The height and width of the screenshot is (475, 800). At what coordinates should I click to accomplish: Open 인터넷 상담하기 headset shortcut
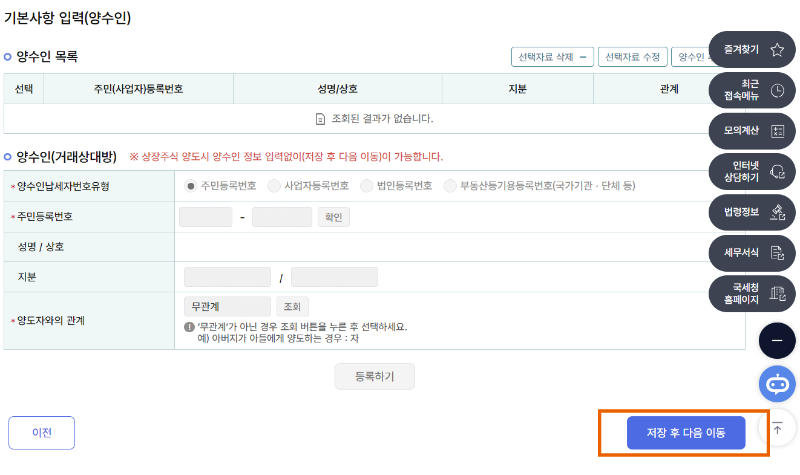point(752,171)
